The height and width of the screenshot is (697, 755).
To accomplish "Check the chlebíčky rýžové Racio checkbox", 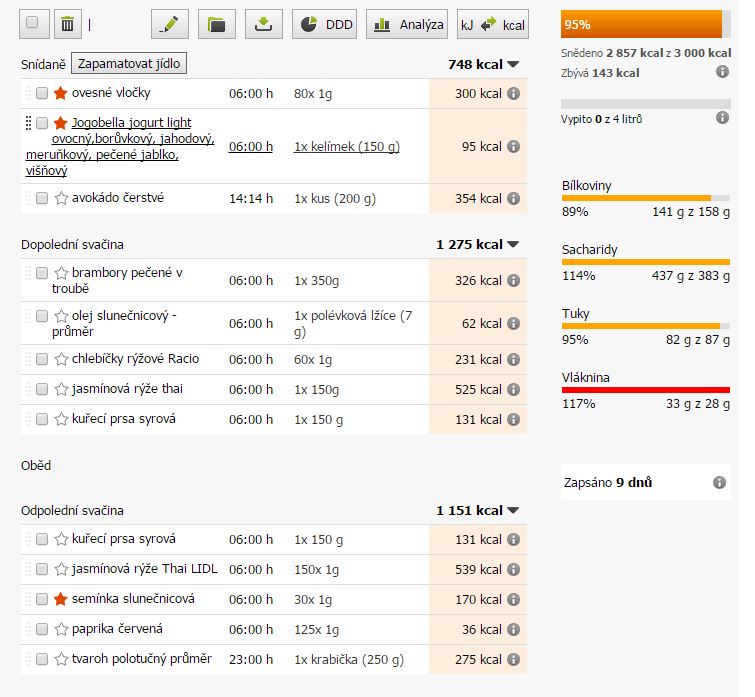I will point(42,359).
